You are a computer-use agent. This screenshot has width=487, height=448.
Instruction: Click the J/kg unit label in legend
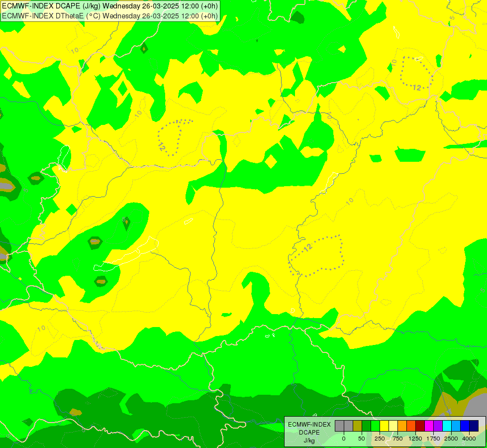(x=309, y=441)
